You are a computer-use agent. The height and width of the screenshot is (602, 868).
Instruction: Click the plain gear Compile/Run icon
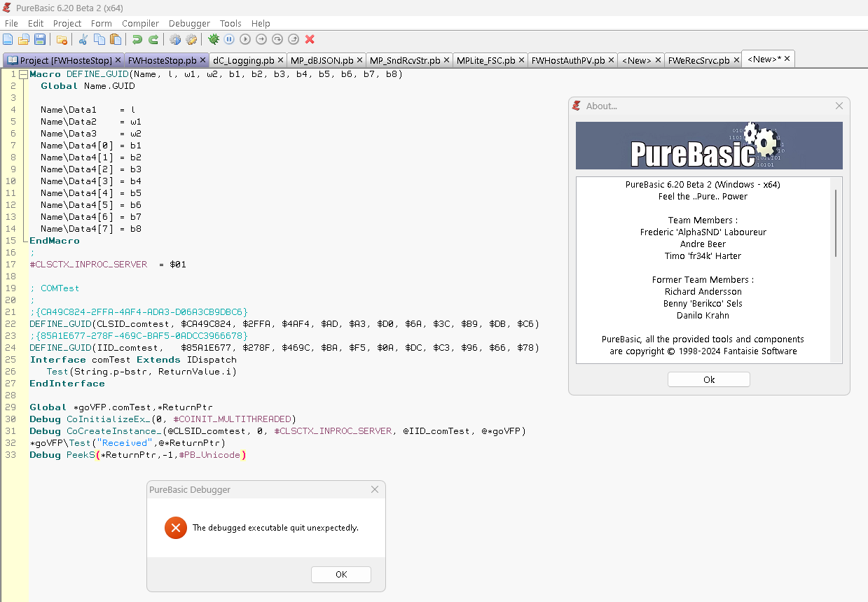[175, 39]
